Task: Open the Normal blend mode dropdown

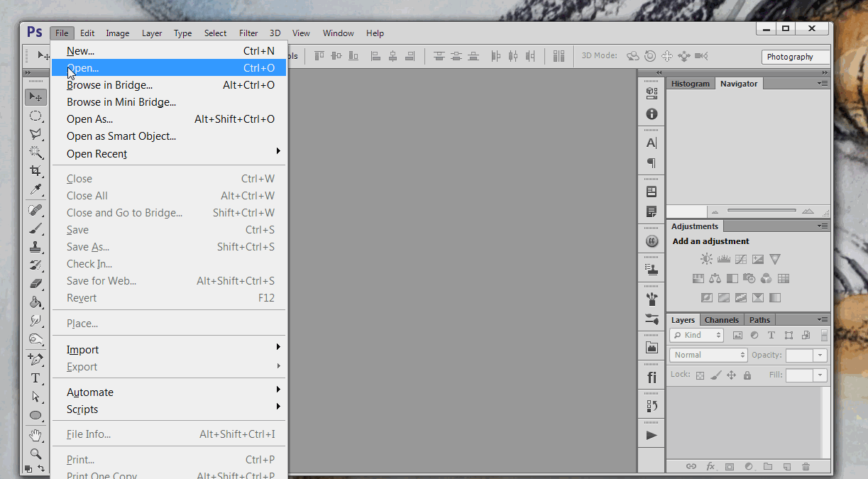Action: click(x=708, y=355)
